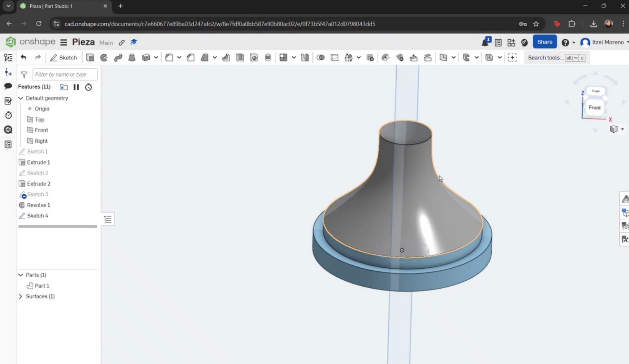
Task: Open the Shell tool
Action: pyautogui.click(x=240, y=57)
